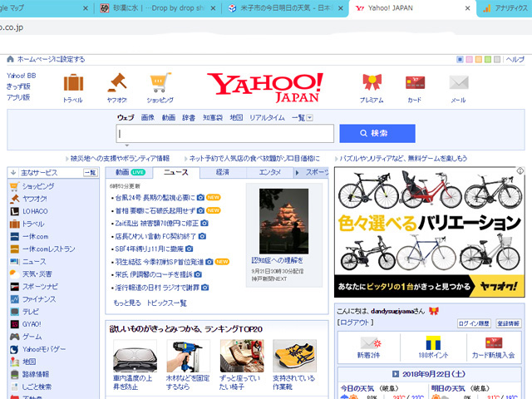The width and height of the screenshot is (532, 399).
Task: Click the ログアウト link
Action: click(x=355, y=323)
